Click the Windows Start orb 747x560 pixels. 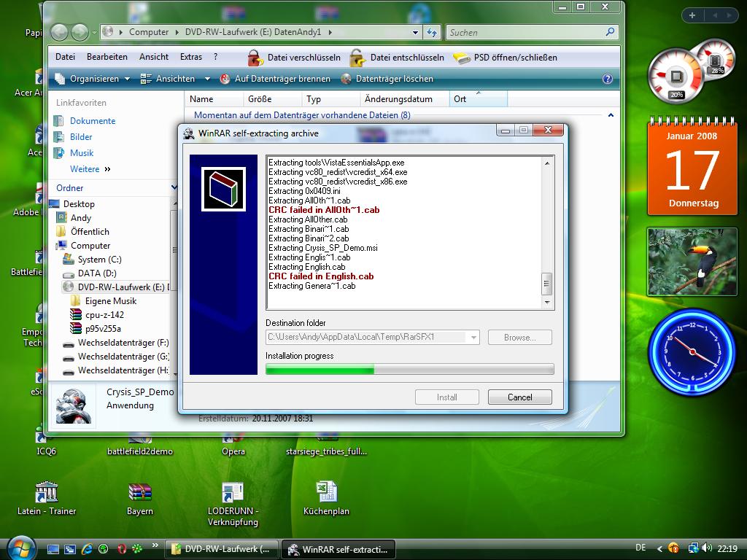point(20,548)
